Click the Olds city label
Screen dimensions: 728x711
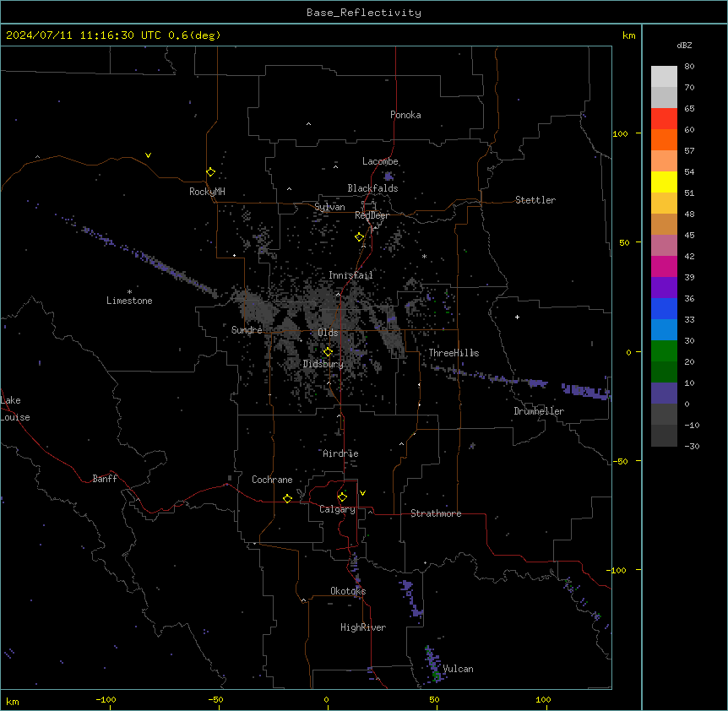[x=328, y=333]
